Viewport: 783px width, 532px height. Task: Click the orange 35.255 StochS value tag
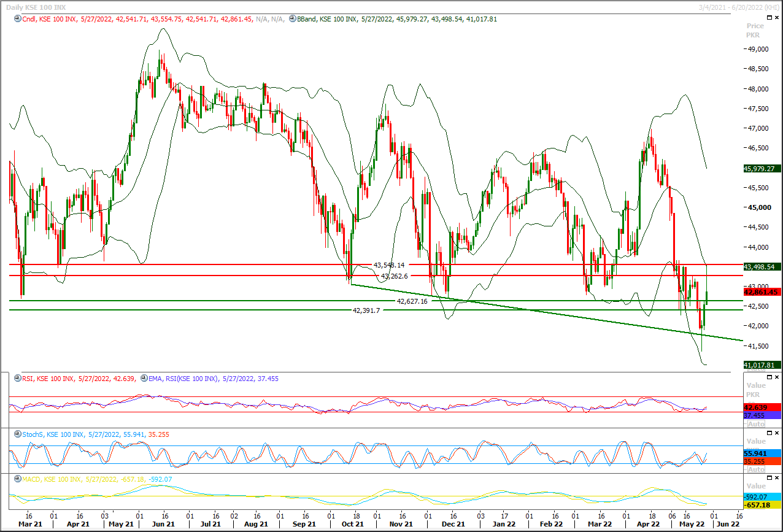coord(762,461)
